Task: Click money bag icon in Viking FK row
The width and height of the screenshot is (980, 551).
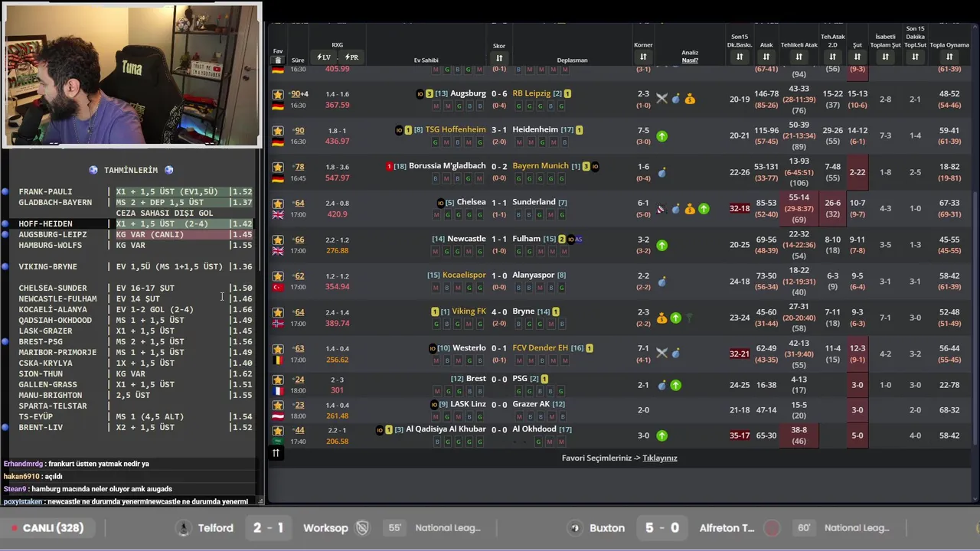Action: [x=662, y=318]
